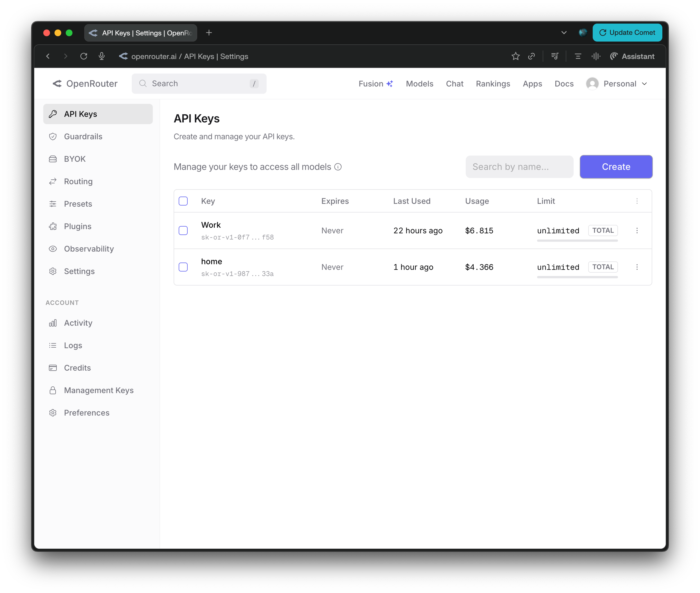Viewport: 700px width, 593px height.
Task: Click the Create button
Action: tap(616, 167)
